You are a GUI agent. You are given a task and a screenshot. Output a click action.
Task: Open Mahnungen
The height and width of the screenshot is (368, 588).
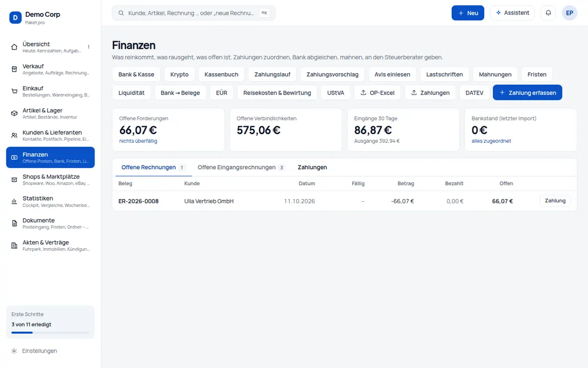495,74
